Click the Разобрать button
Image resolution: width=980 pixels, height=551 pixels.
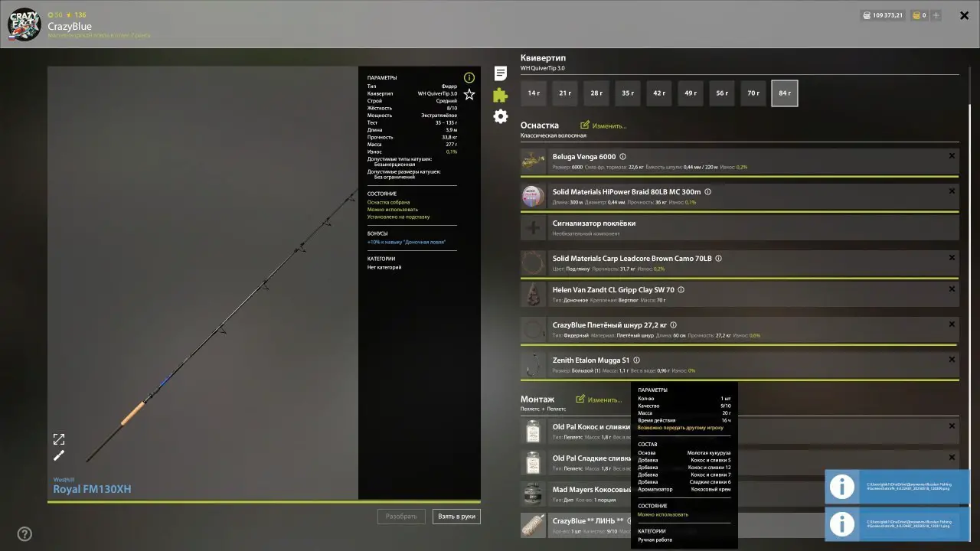pos(401,517)
